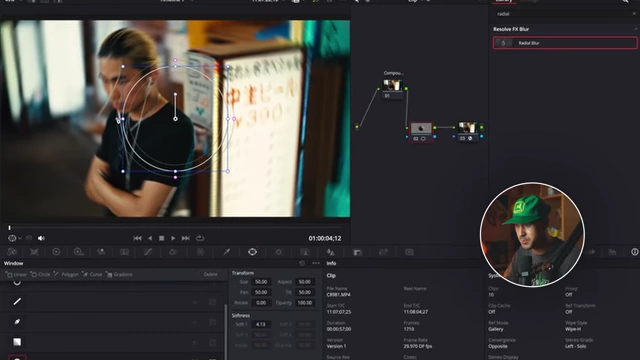640x360 pixels.
Task: Toggle mask on the curve window row
Action: pos(213,322)
